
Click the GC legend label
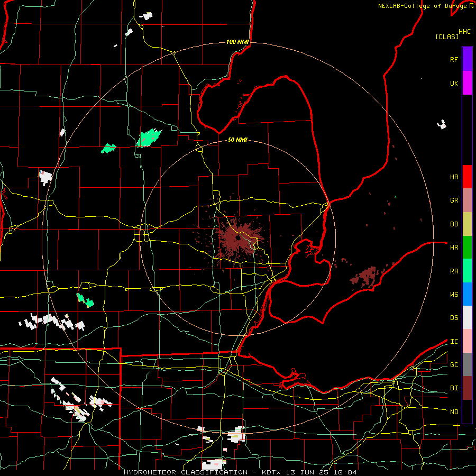[454, 365]
